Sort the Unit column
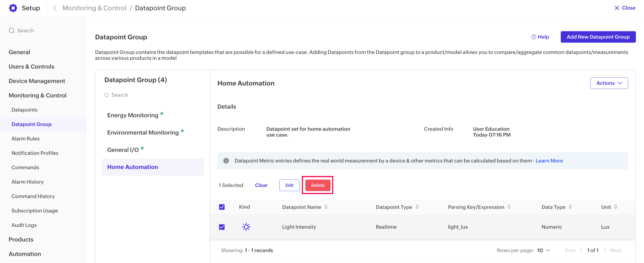This screenshot has width=644, height=263. 616,207
